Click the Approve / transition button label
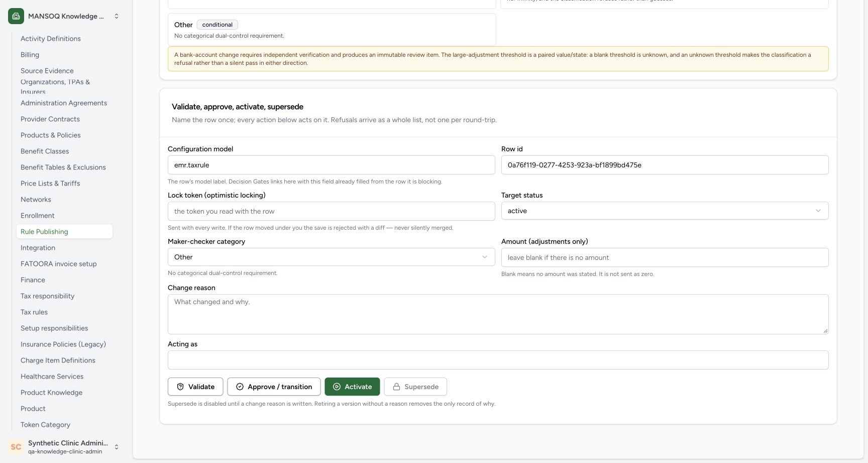The width and height of the screenshot is (868, 463). [280, 387]
